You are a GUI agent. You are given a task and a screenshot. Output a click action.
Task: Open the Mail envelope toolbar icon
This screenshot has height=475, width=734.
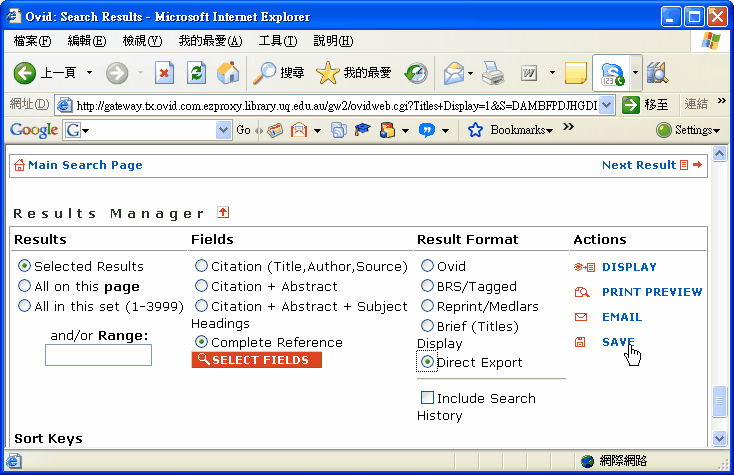point(454,73)
